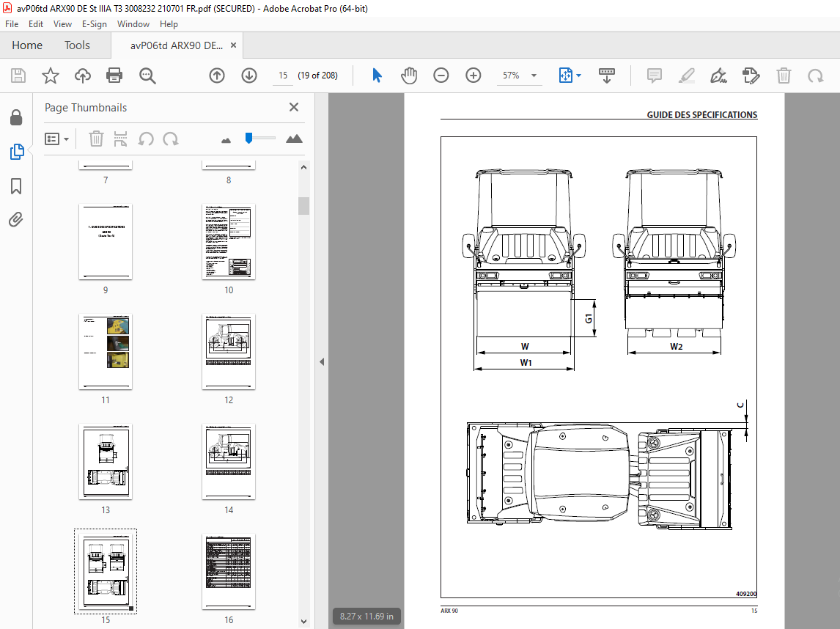The height and width of the screenshot is (629, 840).
Task: Open the Attachments paperclip panel
Action: (16, 220)
